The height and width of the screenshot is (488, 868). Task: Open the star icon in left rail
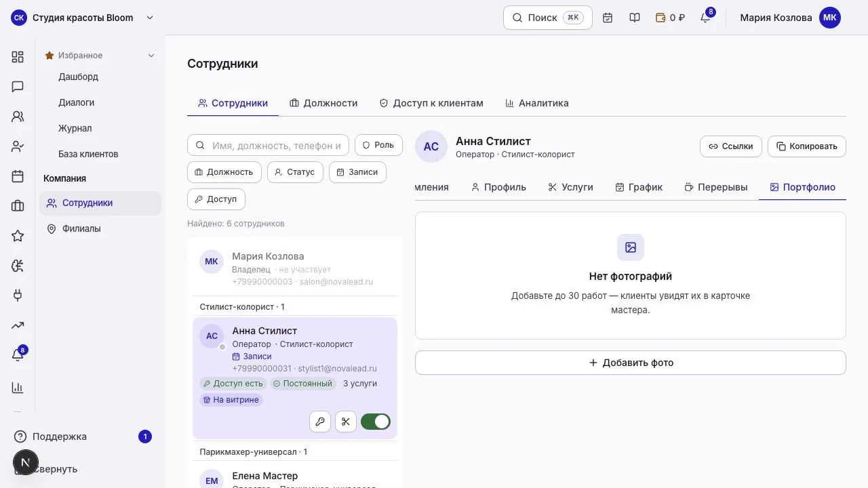tap(18, 236)
